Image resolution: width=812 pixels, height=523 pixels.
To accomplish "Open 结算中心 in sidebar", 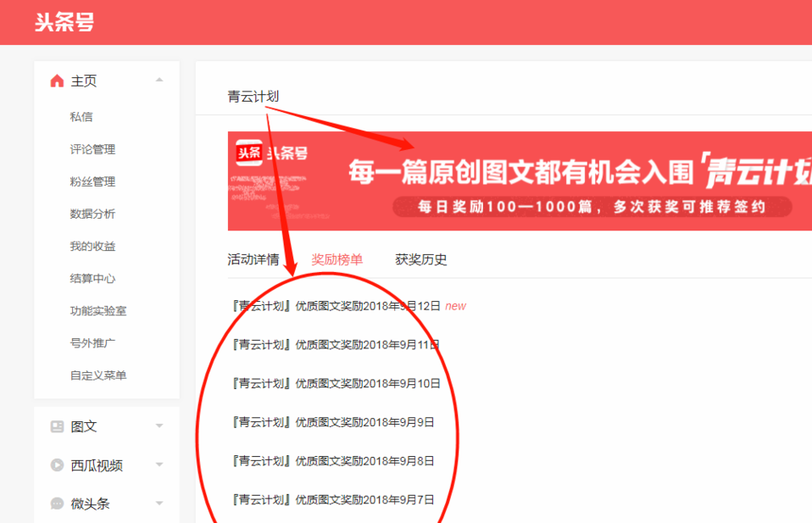I will [x=92, y=279].
